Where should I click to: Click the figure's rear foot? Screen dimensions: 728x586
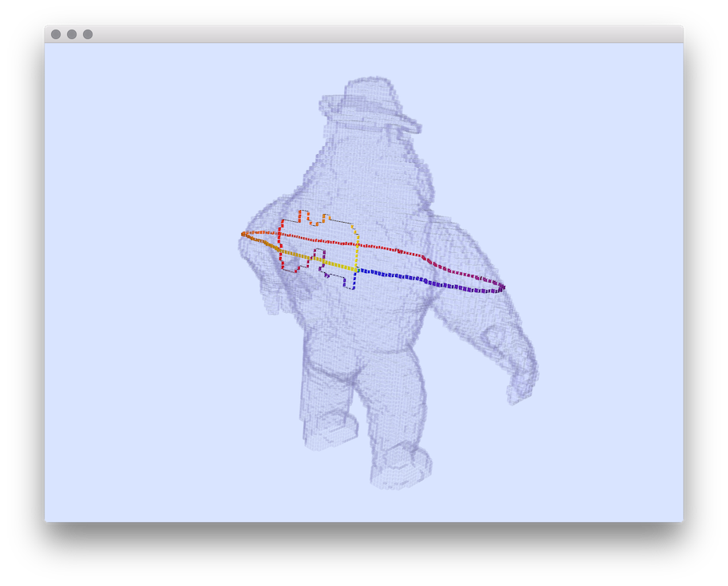[327, 427]
